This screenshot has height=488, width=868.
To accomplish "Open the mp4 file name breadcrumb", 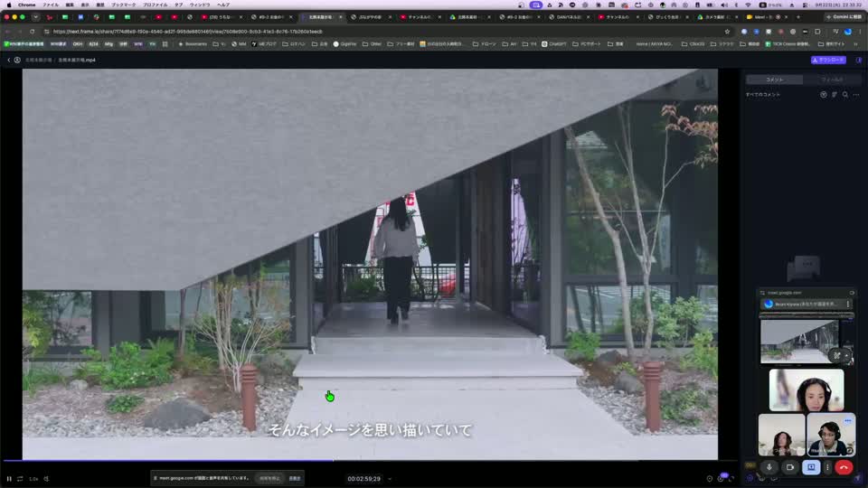I will 77,60.
